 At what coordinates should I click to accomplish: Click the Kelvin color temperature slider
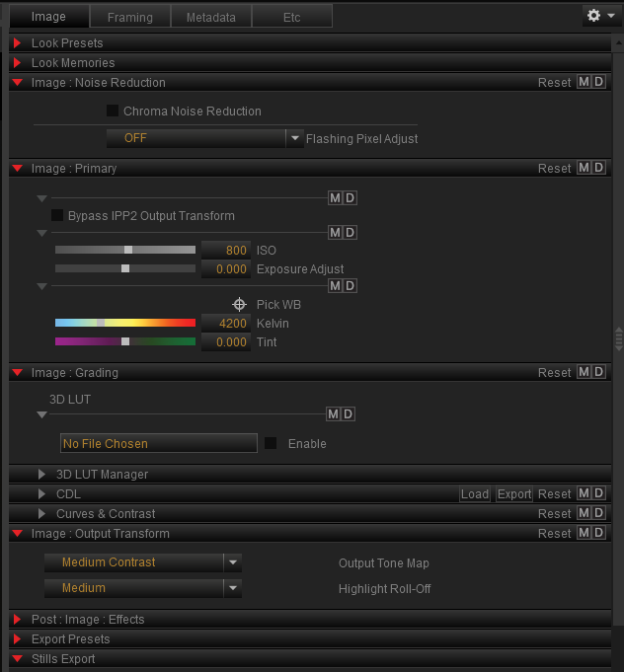pyautogui.click(x=125, y=323)
